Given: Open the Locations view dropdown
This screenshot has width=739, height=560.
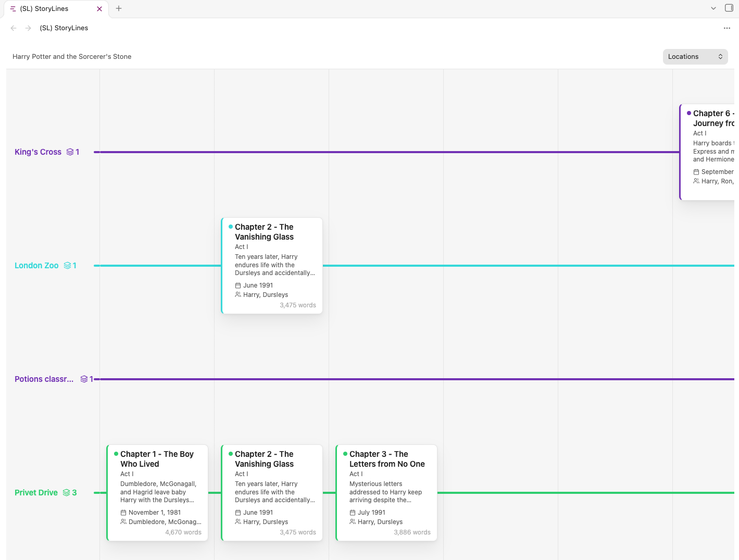Looking at the screenshot, I should pyautogui.click(x=695, y=57).
